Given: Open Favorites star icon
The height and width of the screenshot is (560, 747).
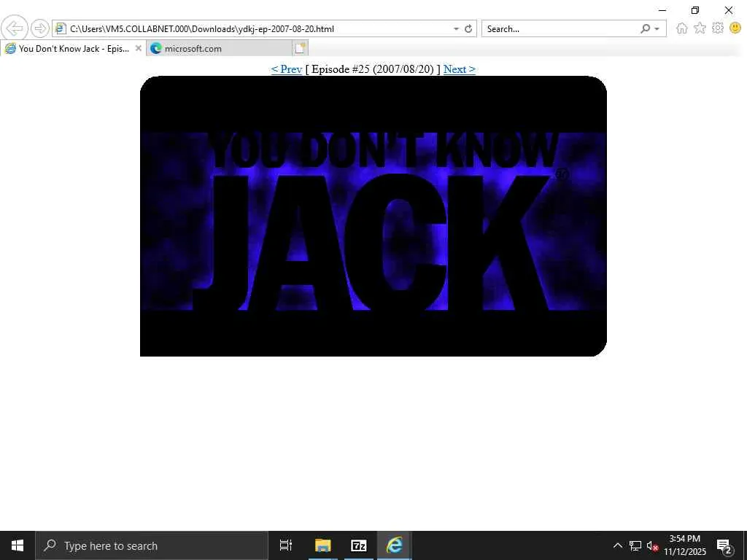Looking at the screenshot, I should (700, 28).
